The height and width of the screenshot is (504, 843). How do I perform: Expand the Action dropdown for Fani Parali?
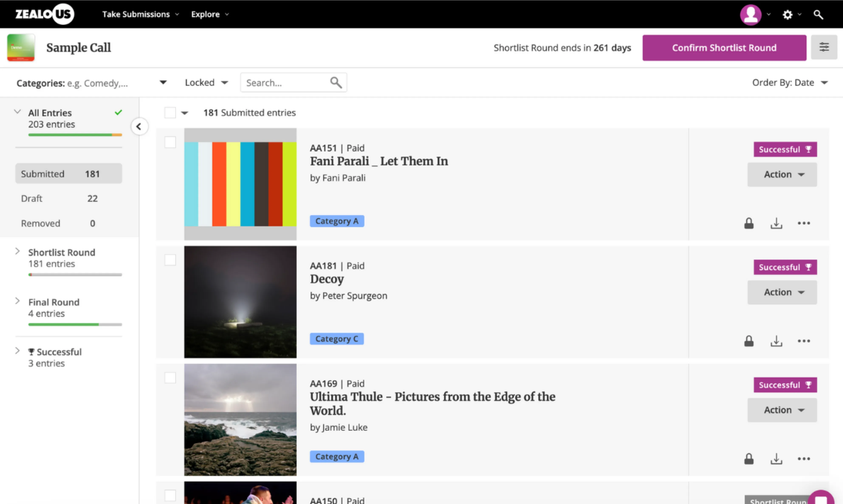pos(782,174)
